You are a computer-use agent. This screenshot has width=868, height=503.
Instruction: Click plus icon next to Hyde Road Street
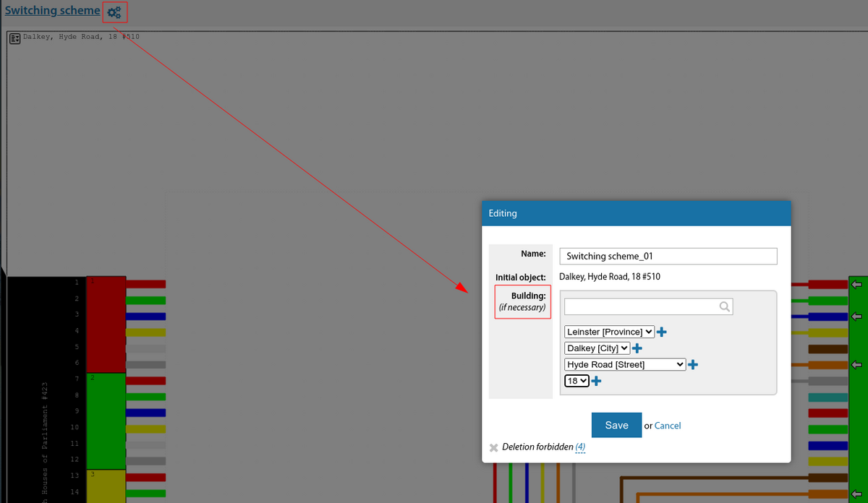[x=692, y=365]
